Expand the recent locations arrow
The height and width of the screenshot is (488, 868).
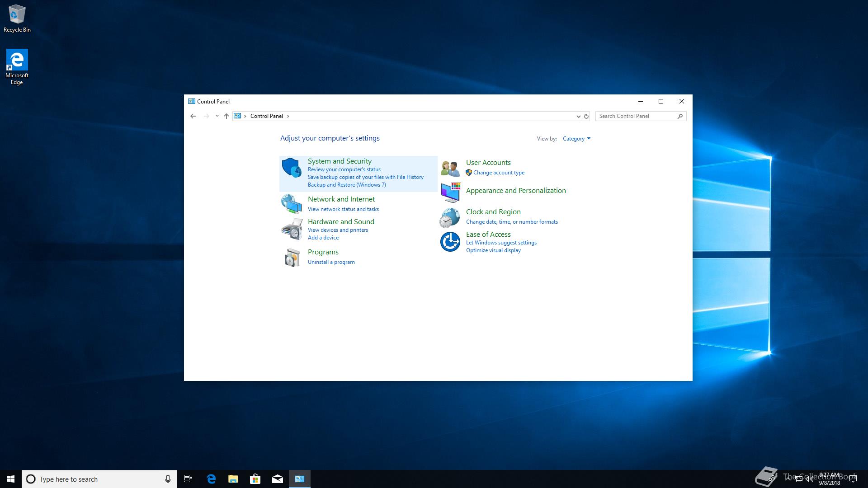coord(217,116)
